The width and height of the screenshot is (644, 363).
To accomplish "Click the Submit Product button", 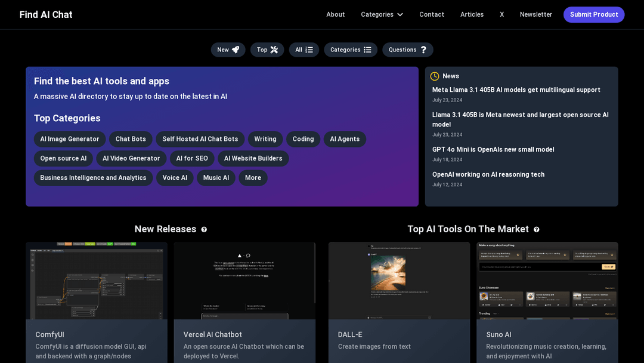I will tap(594, 14).
